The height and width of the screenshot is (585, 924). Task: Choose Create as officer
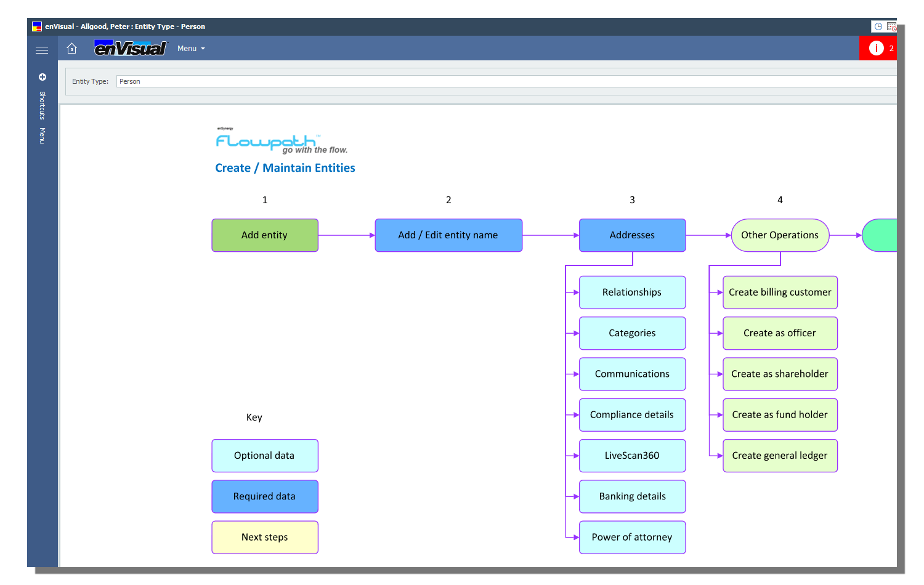pyautogui.click(x=780, y=333)
